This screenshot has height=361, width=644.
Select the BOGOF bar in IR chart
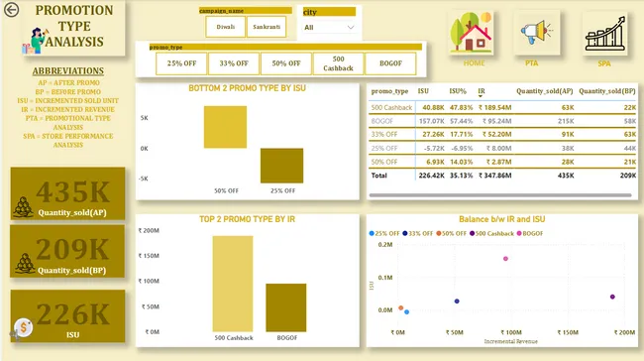[286, 307]
